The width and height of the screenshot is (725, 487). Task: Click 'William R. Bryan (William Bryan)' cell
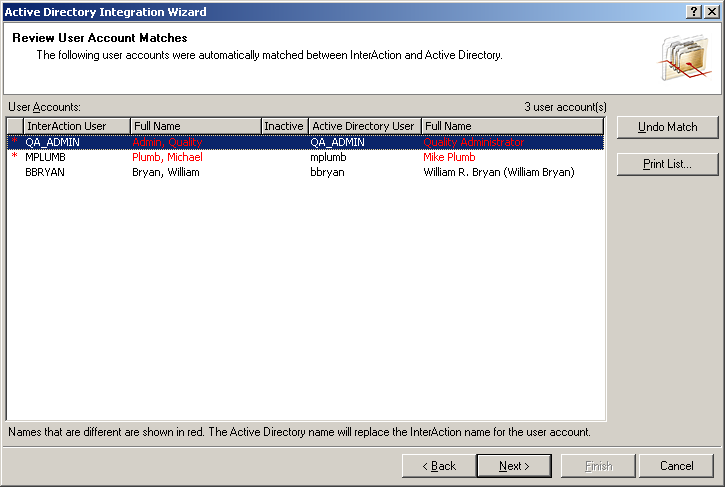(x=499, y=172)
